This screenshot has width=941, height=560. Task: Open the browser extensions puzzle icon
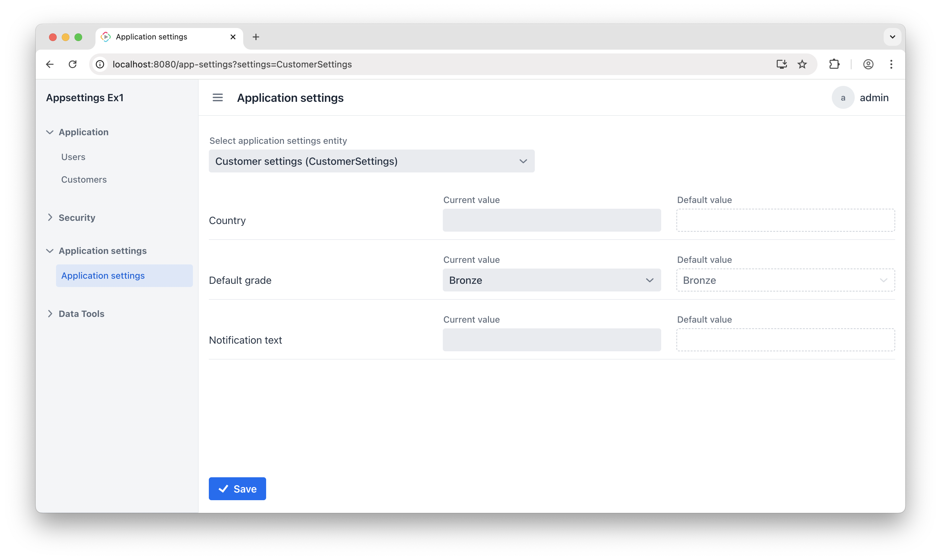(x=834, y=64)
